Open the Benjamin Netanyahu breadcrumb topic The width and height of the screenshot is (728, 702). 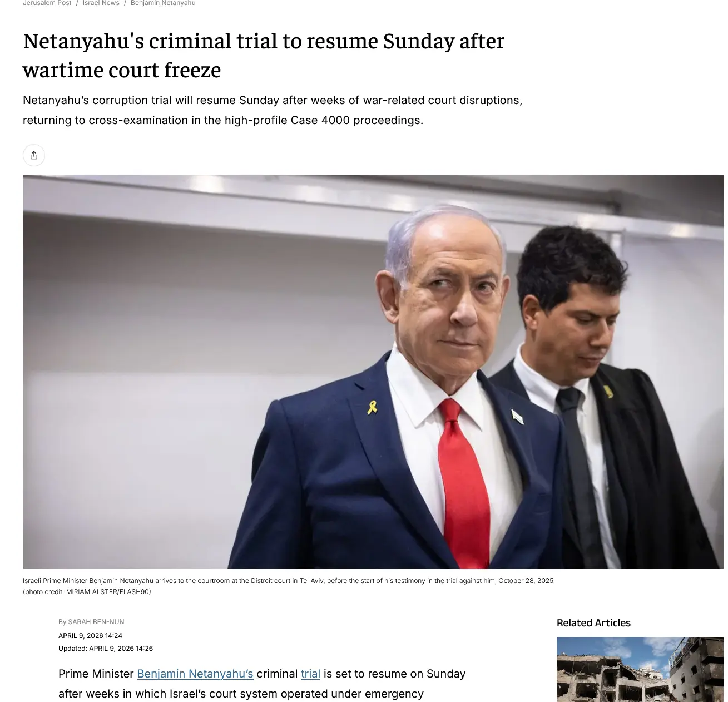163,3
